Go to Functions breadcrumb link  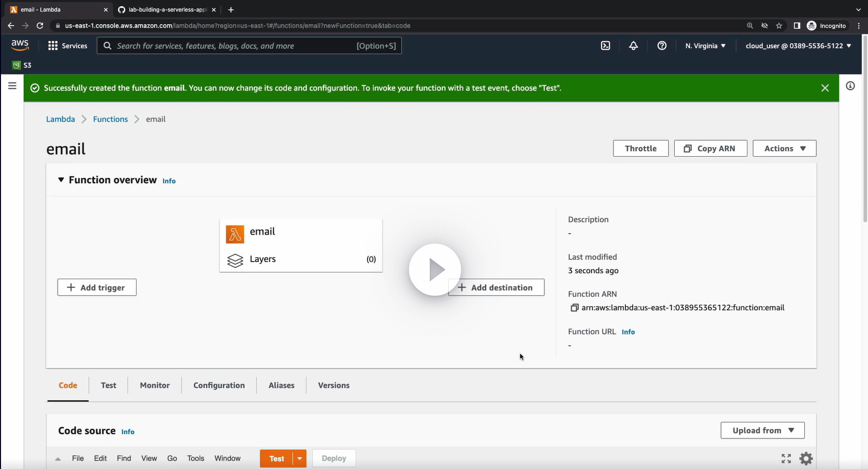pos(110,120)
